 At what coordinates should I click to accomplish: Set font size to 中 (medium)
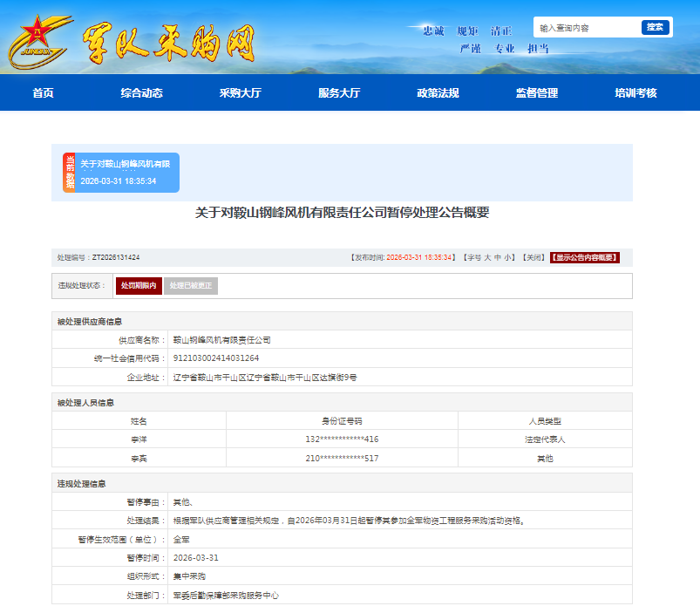(497, 258)
